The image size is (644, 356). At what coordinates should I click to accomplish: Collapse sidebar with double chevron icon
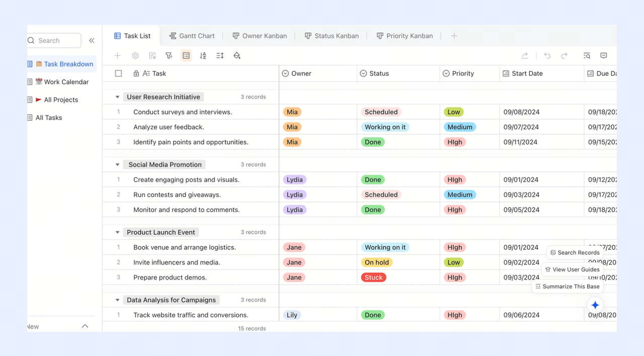pos(92,41)
